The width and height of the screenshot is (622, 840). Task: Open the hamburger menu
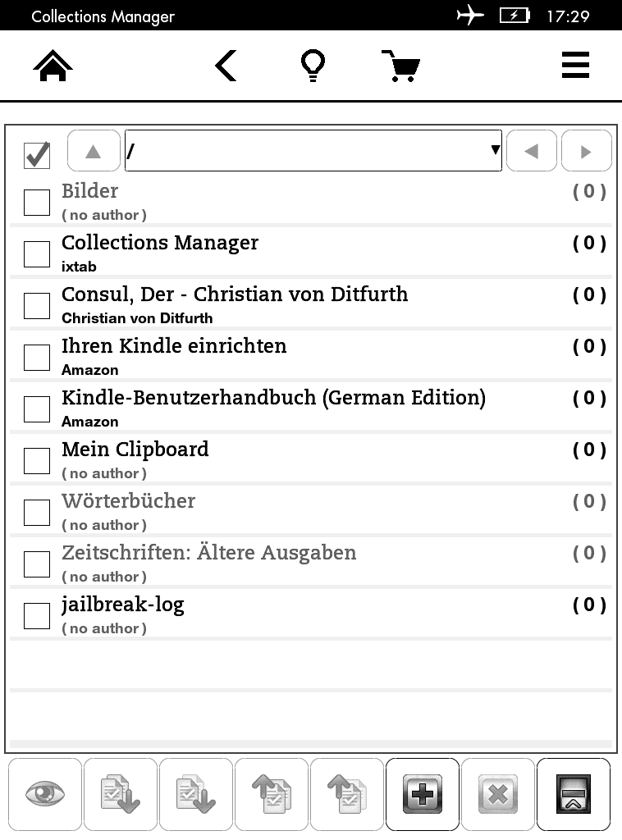tap(575, 65)
